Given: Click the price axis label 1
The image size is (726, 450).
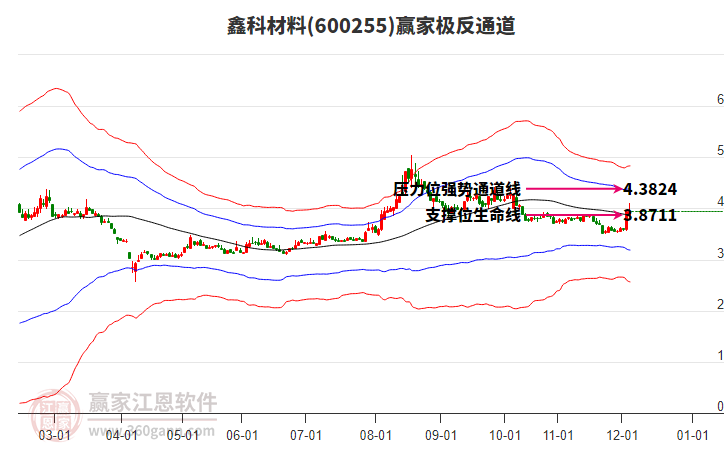Looking at the screenshot, I should [x=720, y=355].
